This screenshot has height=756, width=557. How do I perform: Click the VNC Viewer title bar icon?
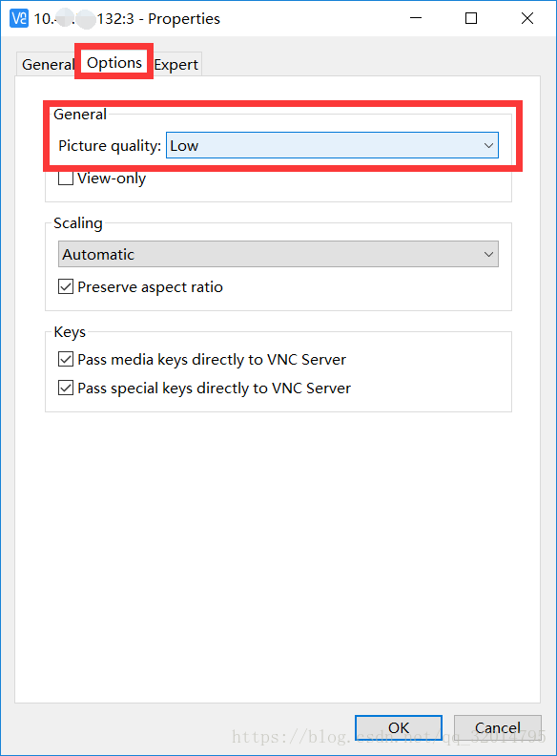point(19,18)
